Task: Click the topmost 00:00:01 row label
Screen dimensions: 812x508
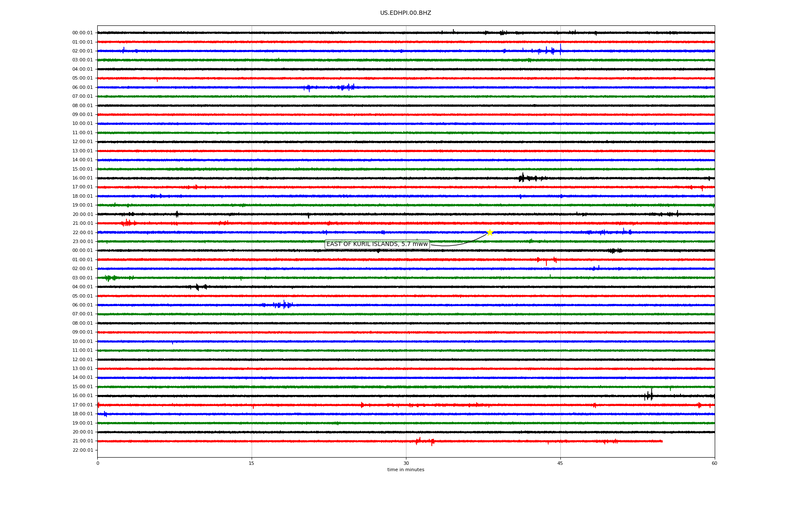Action: [82, 33]
